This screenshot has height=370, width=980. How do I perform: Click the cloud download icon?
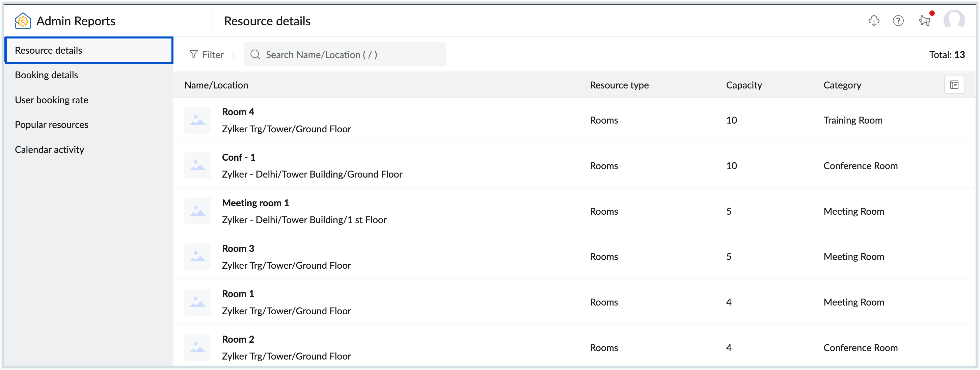click(x=874, y=21)
